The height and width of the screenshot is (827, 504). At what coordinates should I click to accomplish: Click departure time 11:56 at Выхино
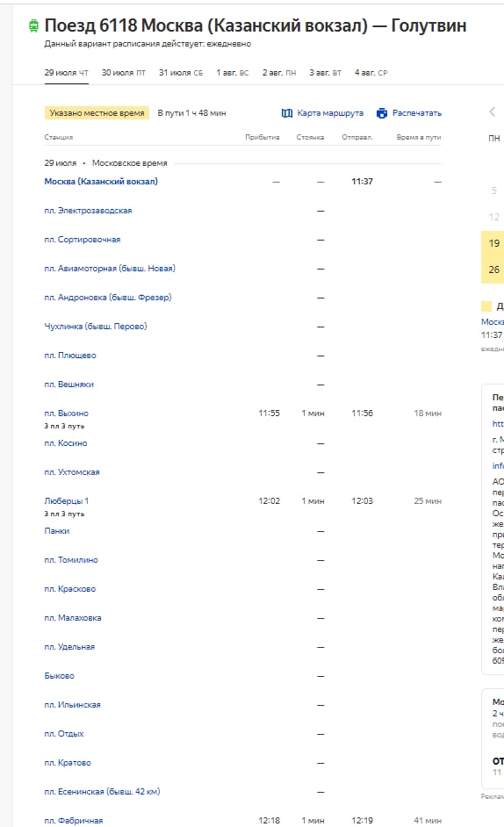[362, 413]
